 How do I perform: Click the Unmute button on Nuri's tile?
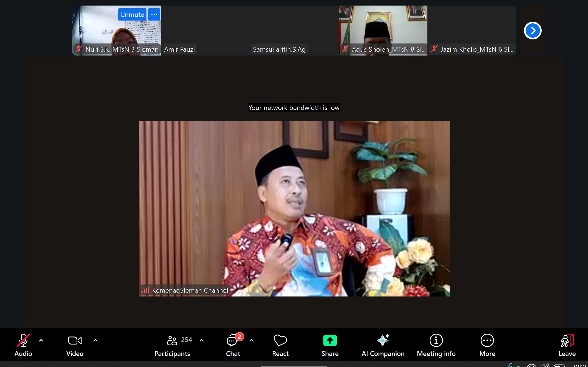132,14
